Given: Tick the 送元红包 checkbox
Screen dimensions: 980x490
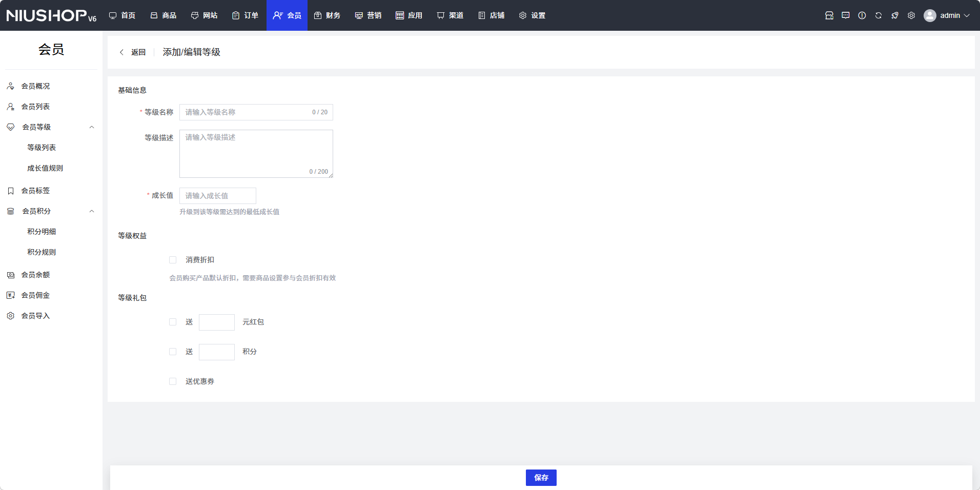Looking at the screenshot, I should [x=173, y=322].
